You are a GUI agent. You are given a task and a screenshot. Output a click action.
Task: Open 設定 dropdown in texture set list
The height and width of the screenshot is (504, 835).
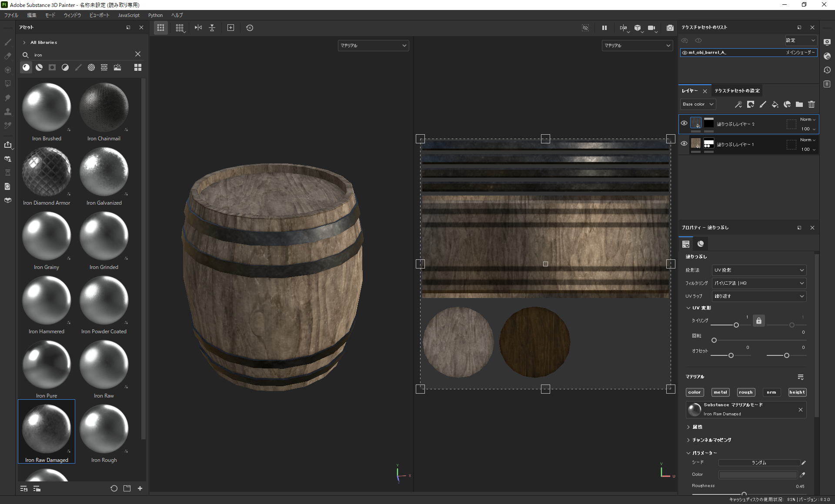(x=801, y=40)
